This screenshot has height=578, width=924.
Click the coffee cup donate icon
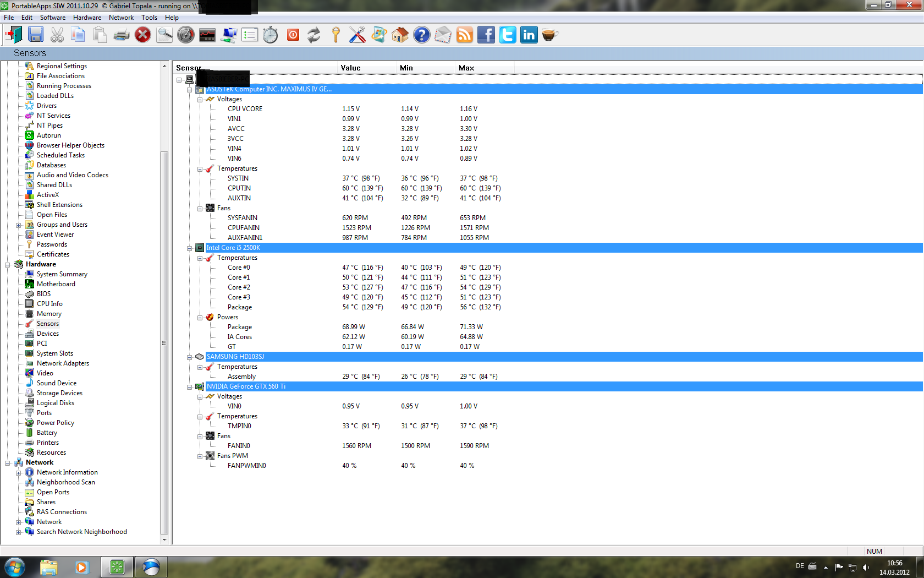550,35
